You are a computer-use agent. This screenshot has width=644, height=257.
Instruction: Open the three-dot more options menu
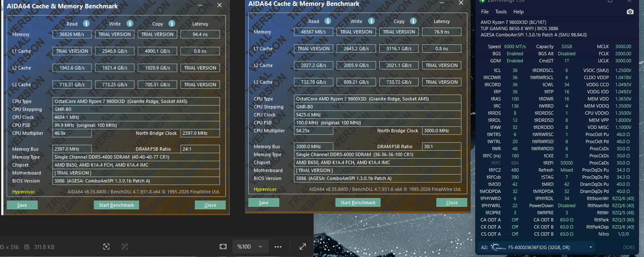coord(278,247)
